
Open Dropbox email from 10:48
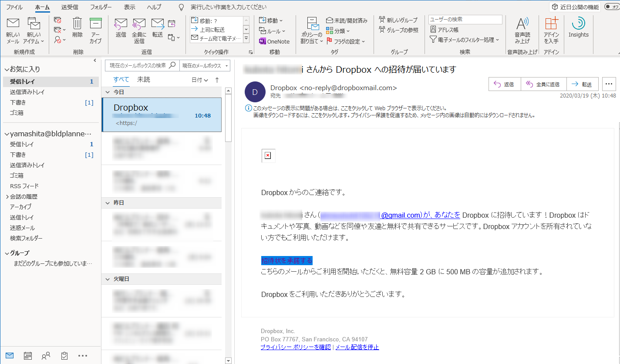[162, 115]
